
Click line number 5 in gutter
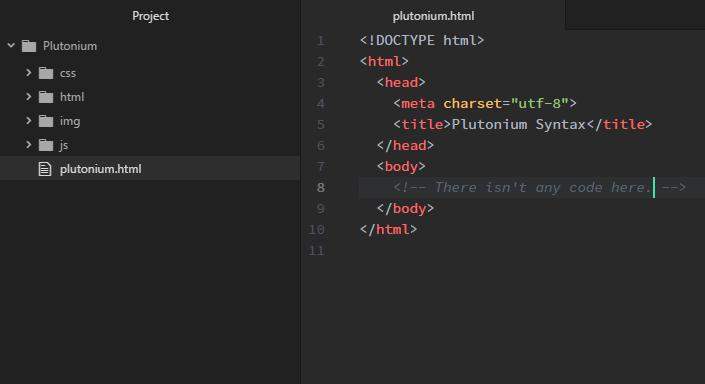coord(321,125)
